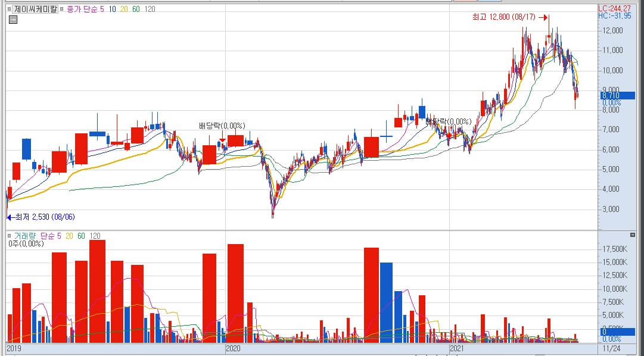Click the 2020 date axis label
The height and width of the screenshot is (356, 644).
click(232, 348)
